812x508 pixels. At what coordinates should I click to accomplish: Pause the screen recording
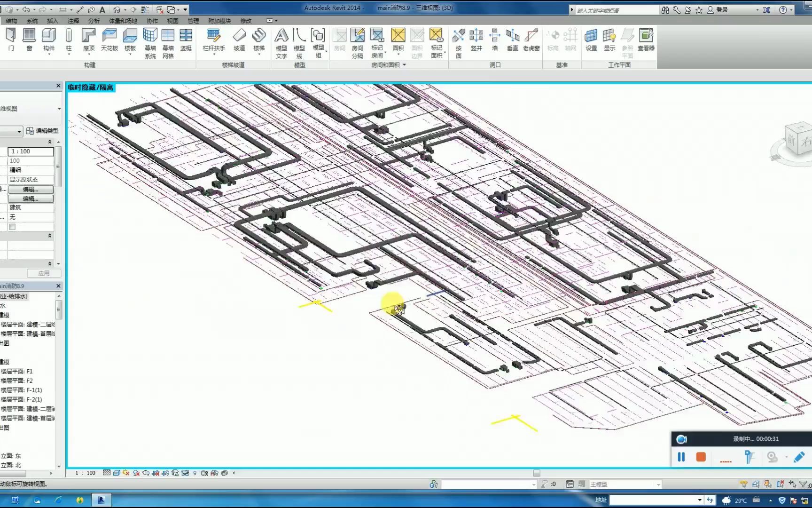tap(681, 457)
